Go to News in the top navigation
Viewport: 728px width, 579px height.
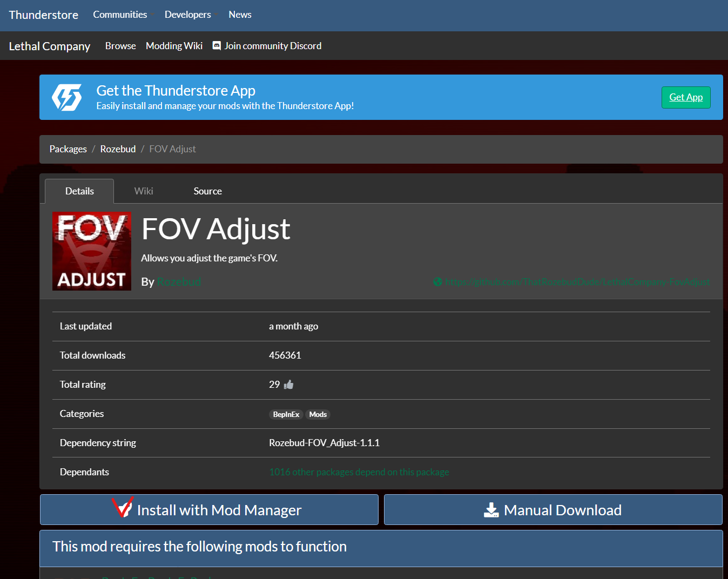(x=240, y=15)
